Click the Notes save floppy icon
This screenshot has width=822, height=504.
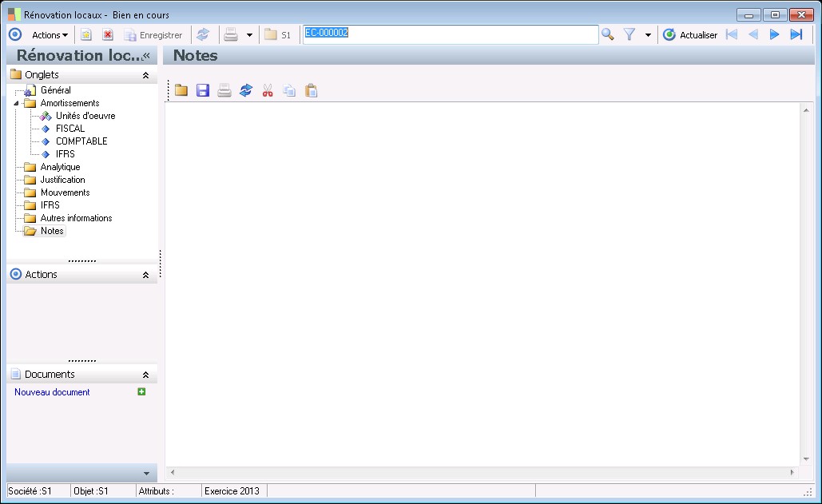click(203, 90)
